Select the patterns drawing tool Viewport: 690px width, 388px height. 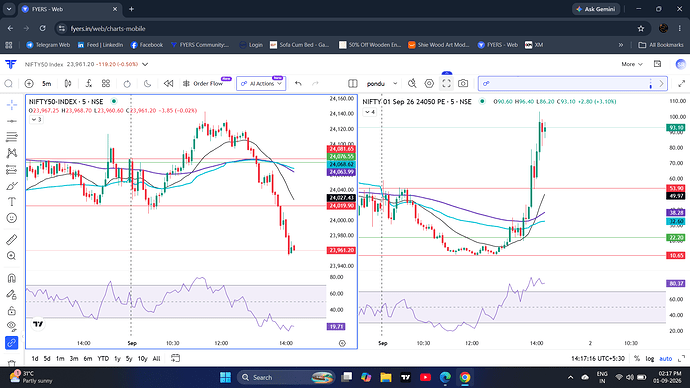point(12,153)
